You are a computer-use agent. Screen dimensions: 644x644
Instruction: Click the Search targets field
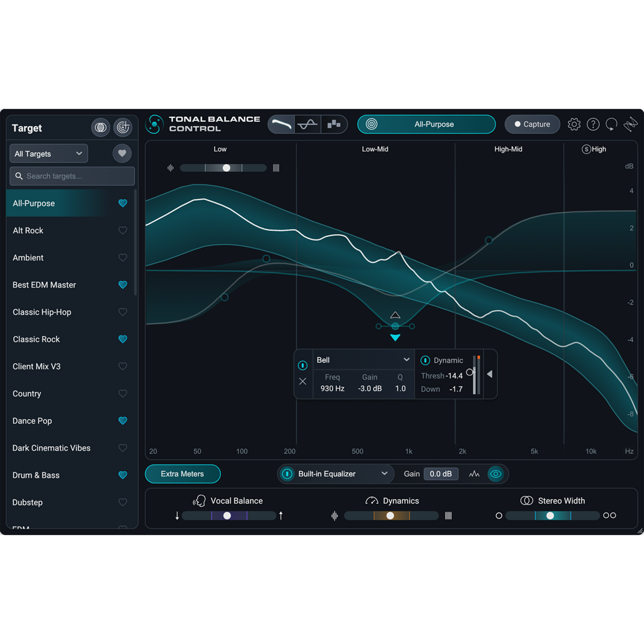[72, 176]
